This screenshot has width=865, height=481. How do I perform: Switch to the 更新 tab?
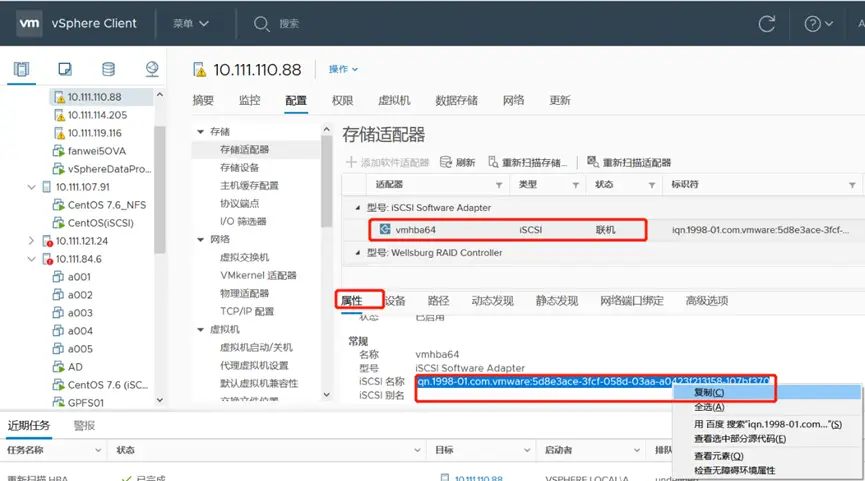click(x=560, y=100)
